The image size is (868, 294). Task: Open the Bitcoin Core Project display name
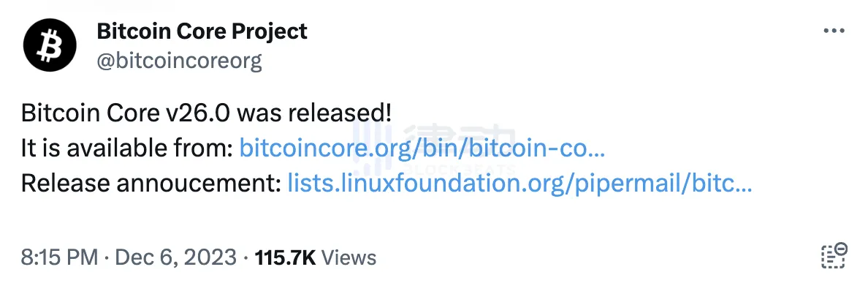coord(202,31)
